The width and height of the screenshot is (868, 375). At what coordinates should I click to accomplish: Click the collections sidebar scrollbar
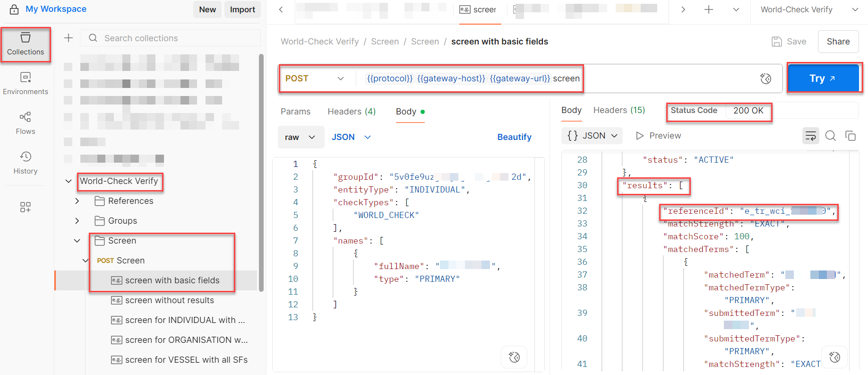pyautogui.click(x=261, y=173)
